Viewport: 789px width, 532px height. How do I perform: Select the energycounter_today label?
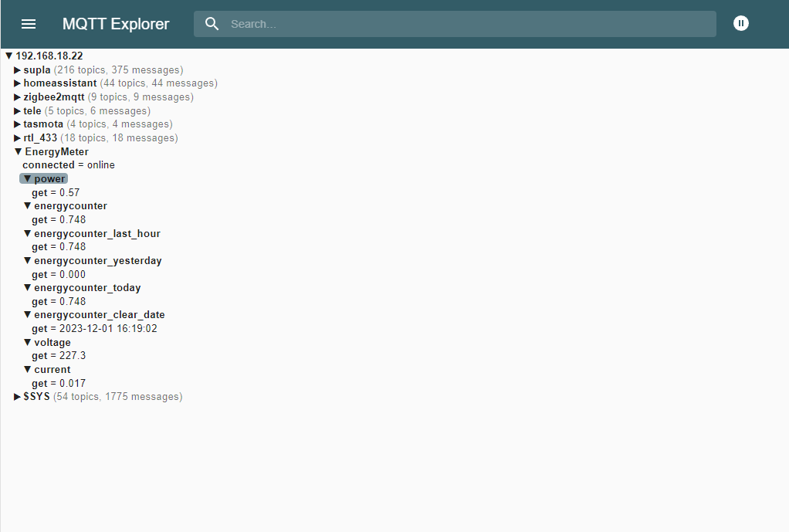(87, 288)
